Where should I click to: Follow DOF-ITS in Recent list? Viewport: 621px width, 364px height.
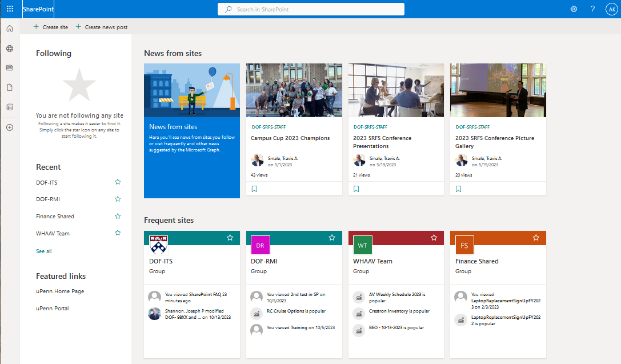(x=118, y=182)
